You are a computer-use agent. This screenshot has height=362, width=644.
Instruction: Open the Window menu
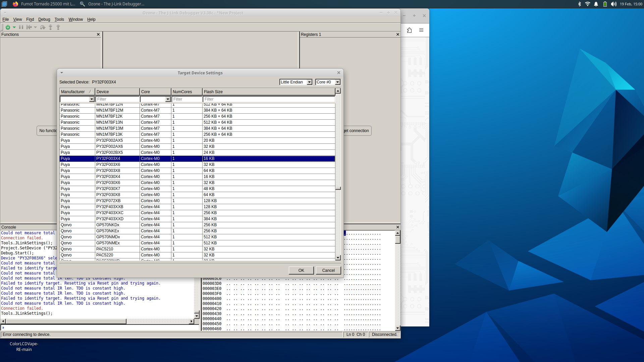click(x=75, y=19)
